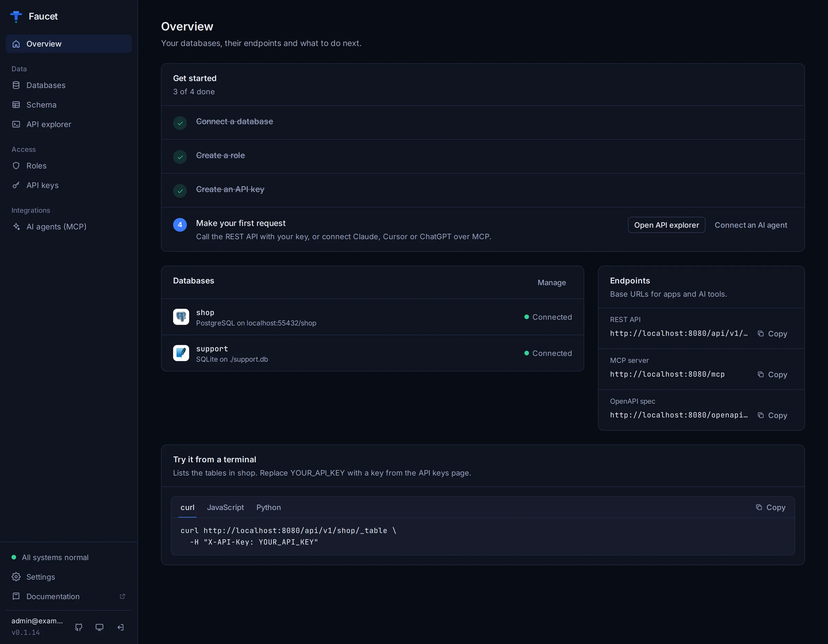
Task: Click the step 4 number badge
Action: (x=180, y=225)
